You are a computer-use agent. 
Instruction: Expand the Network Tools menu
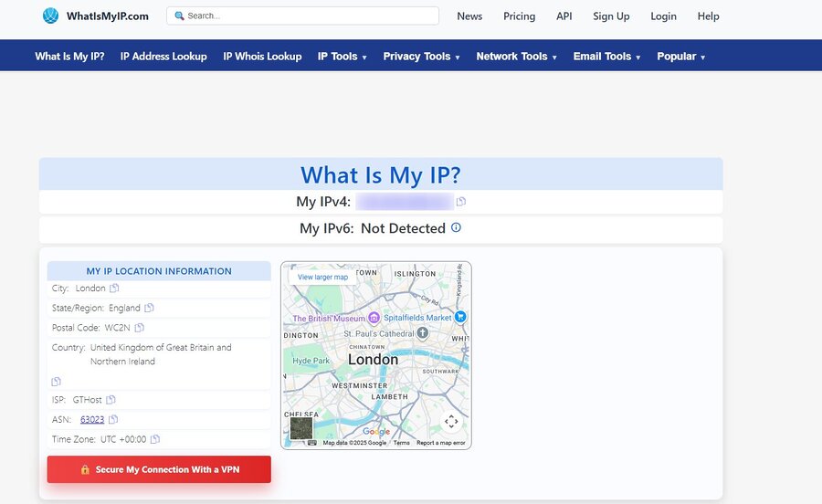517,57
